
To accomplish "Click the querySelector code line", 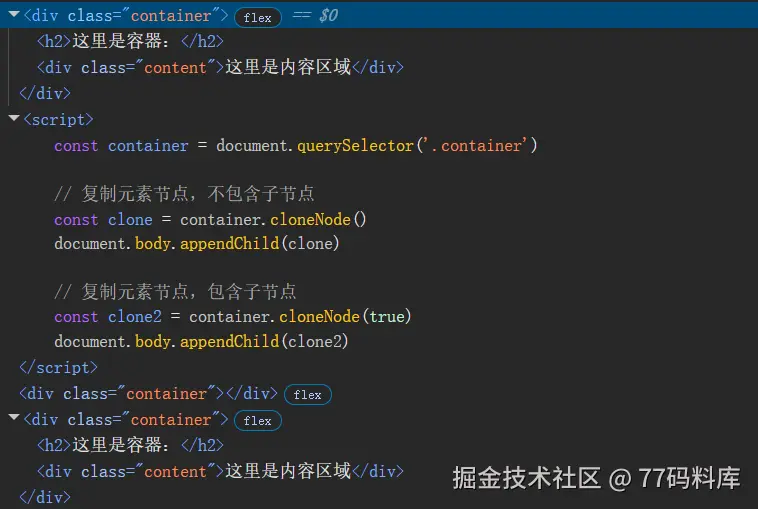I will tap(295, 145).
